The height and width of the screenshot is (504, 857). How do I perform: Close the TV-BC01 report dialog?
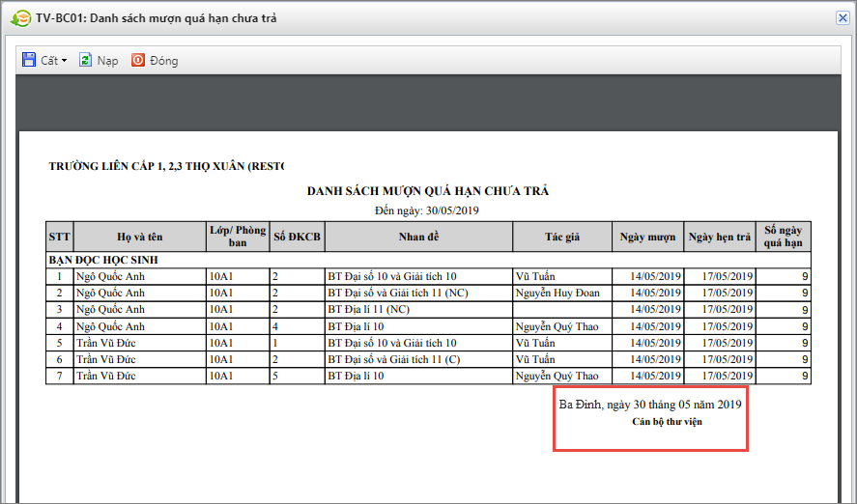click(843, 18)
